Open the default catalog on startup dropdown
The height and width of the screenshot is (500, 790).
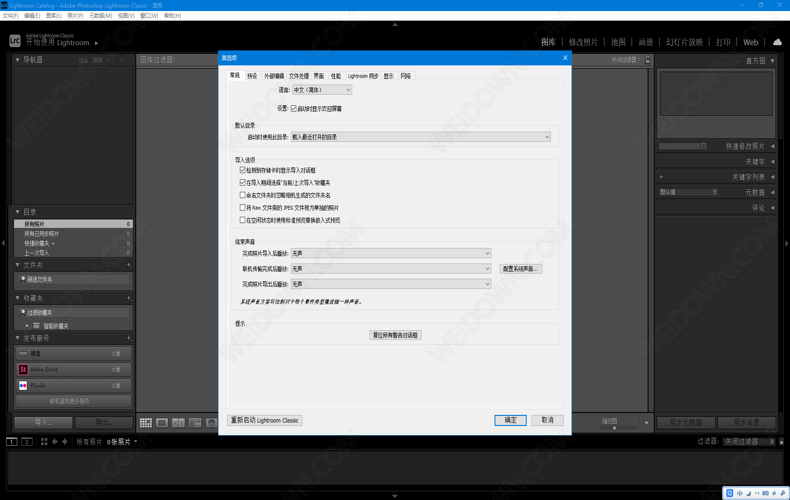[x=421, y=137]
